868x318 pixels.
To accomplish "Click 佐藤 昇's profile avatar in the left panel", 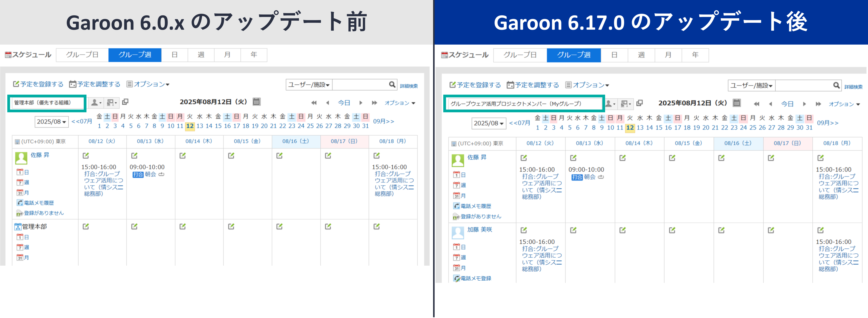I will pyautogui.click(x=21, y=158).
